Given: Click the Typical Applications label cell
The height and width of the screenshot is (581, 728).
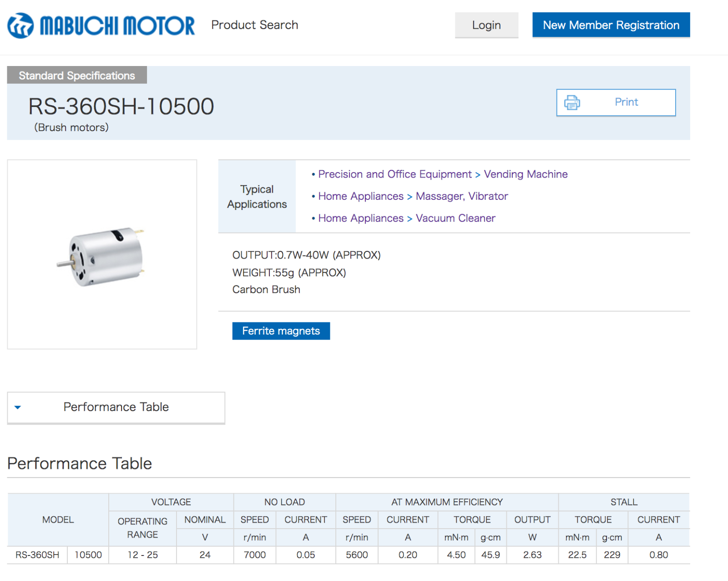Looking at the screenshot, I should pos(257,197).
